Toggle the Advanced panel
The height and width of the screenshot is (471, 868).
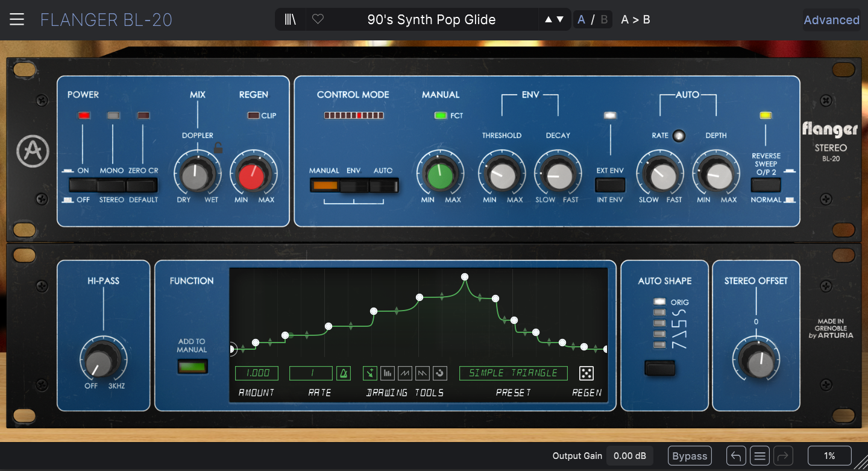831,20
